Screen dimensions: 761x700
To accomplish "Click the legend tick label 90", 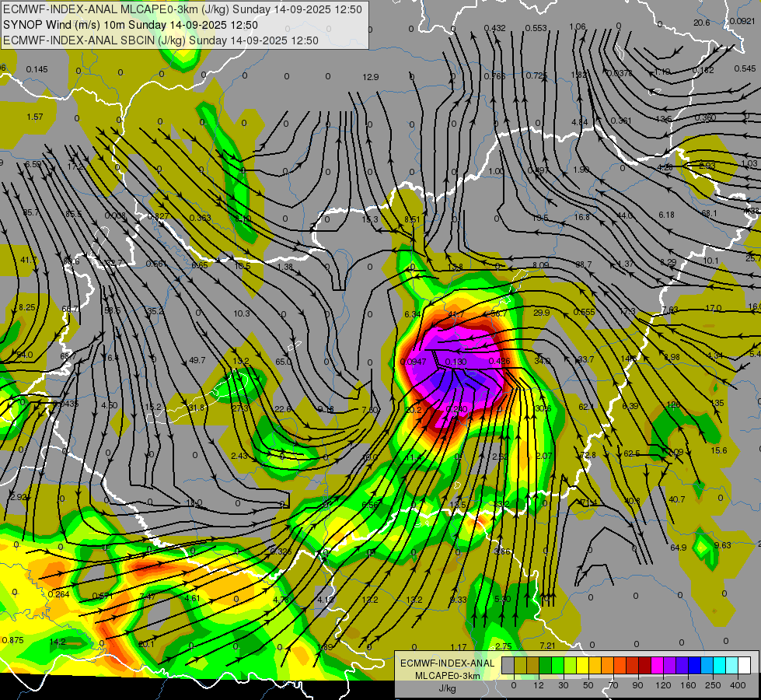I will 637,685.
